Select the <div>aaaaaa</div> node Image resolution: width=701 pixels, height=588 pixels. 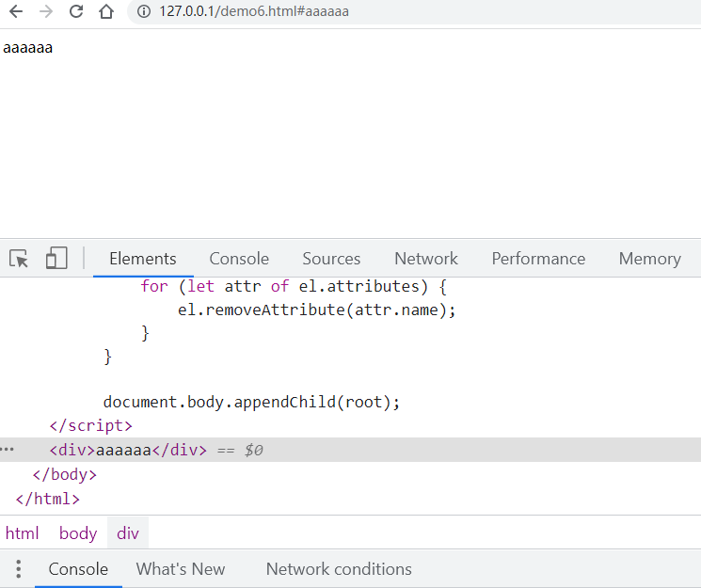350,450
